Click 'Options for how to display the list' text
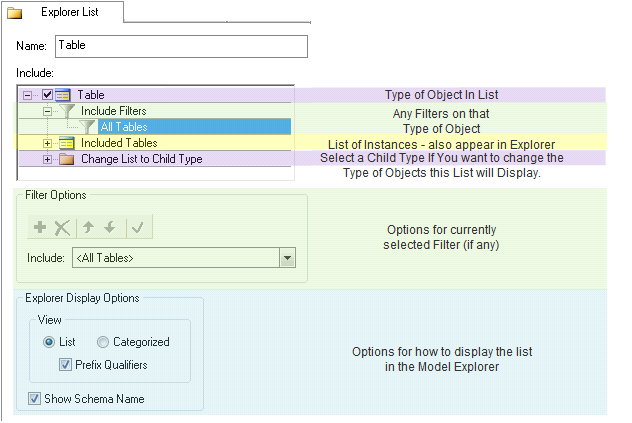Viewport: 632px width, 423px height. [x=442, y=352]
